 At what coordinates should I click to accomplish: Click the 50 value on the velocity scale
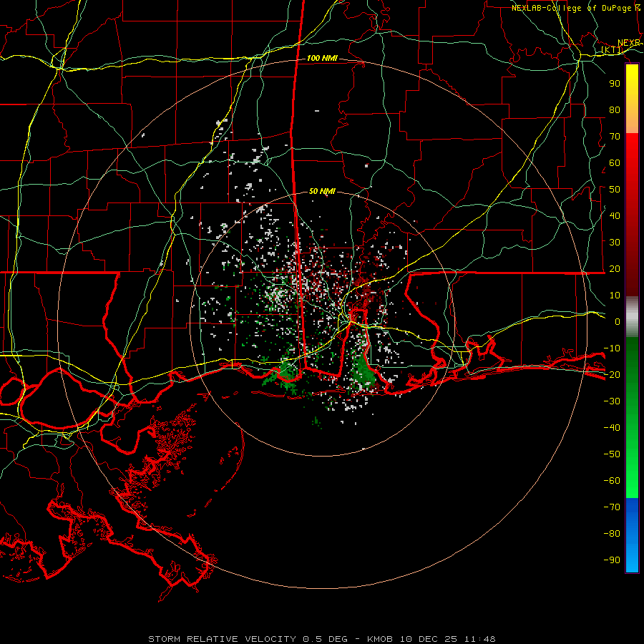(615, 190)
